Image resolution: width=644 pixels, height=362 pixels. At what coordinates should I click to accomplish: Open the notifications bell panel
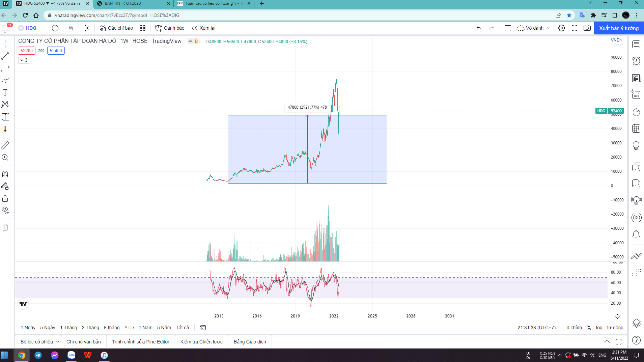[636, 234]
